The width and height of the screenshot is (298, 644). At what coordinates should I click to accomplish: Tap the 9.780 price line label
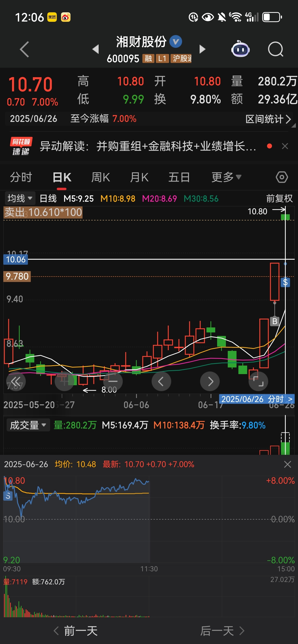point(17,277)
